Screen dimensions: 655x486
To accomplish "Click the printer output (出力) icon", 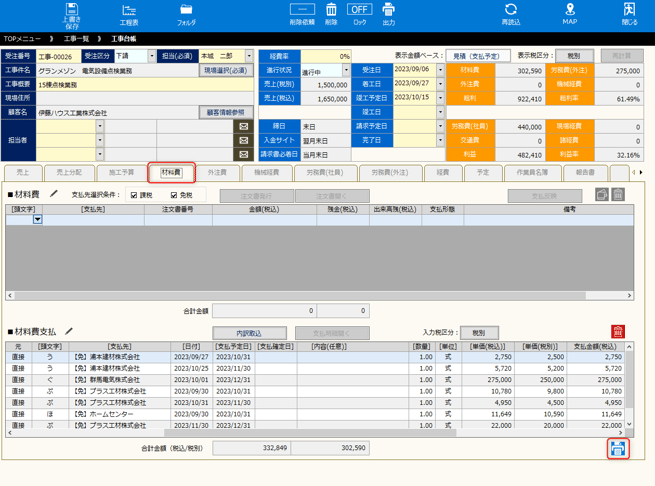I will 388,15.
